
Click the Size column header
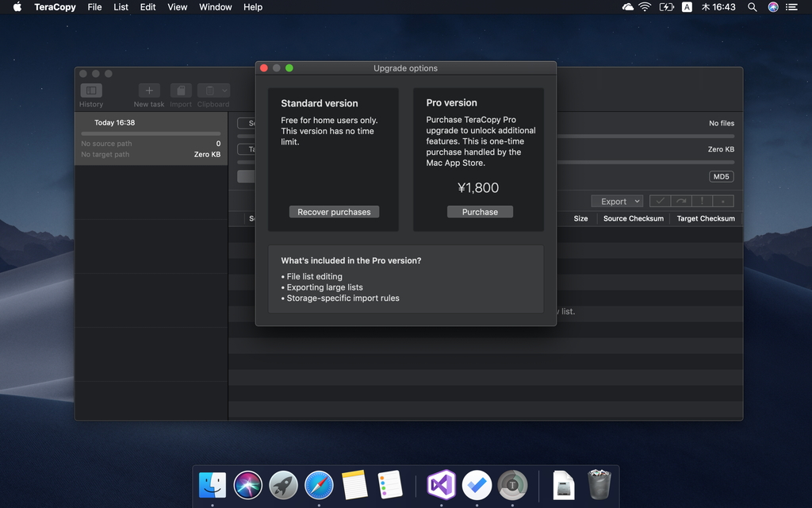coord(580,218)
